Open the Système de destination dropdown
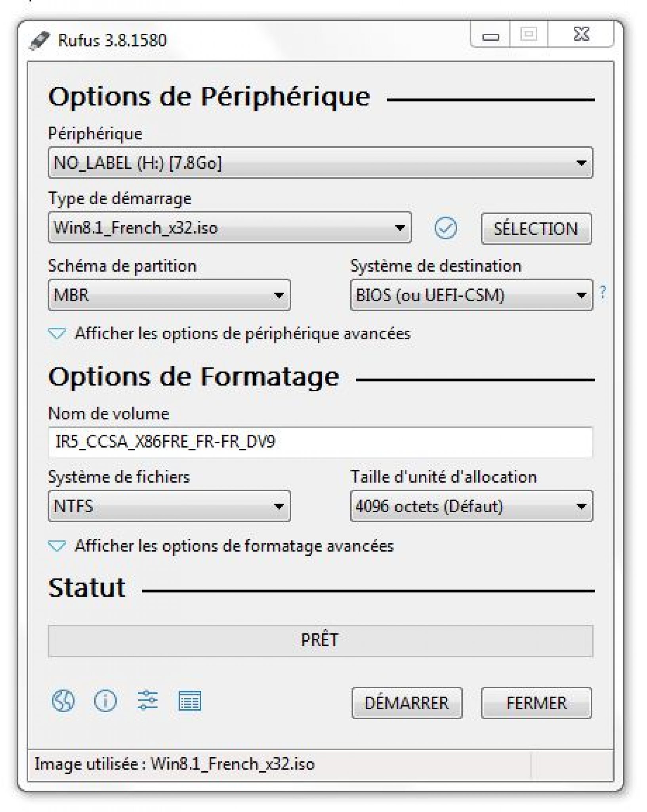Screen dimensions: 647x812 coord(471,295)
